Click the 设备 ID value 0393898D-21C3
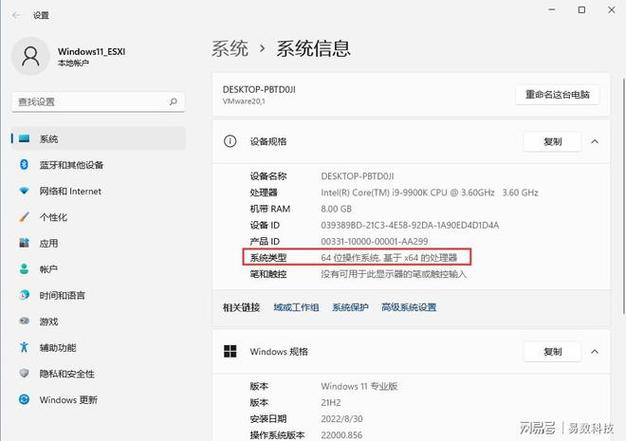The image size is (626, 441). (x=410, y=225)
